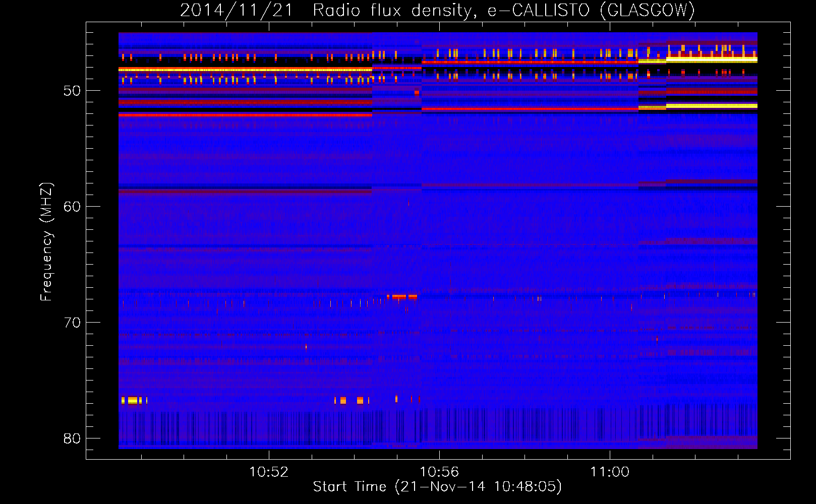
Task: Click the '10:56' time tick label
Action: 439,472
